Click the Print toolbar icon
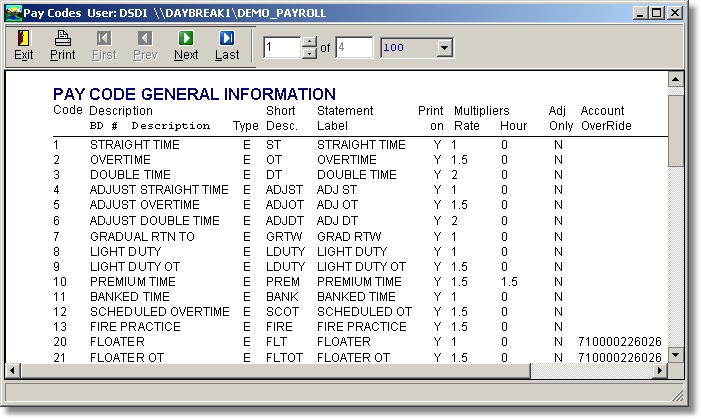701x419 pixels. (x=62, y=39)
